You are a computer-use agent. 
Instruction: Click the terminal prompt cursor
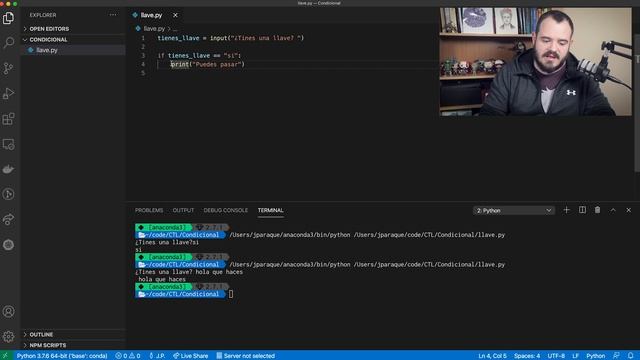(x=231, y=294)
